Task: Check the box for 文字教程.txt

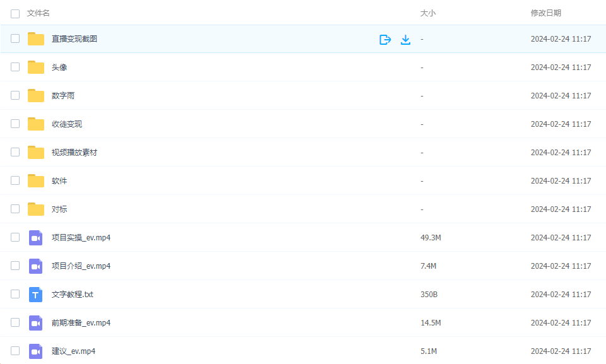Action: pos(15,295)
